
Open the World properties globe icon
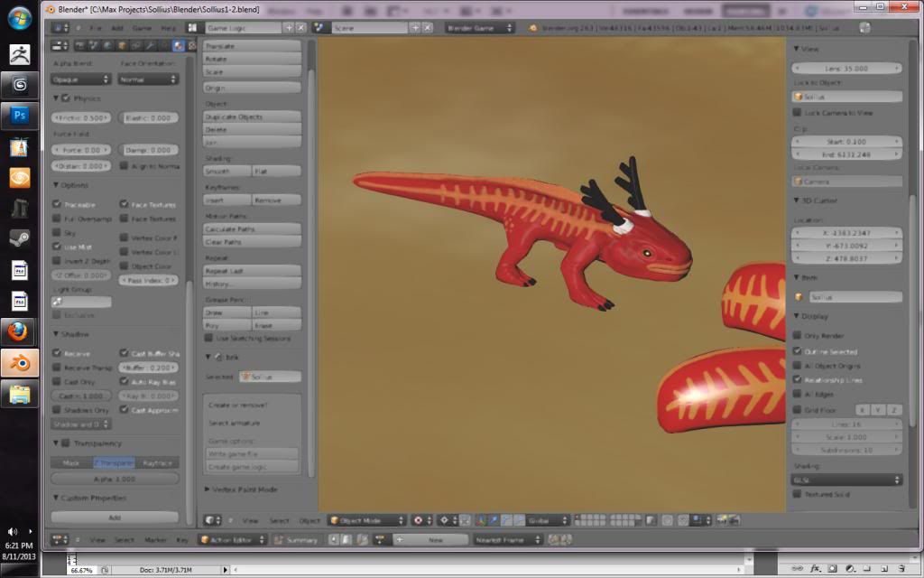(x=108, y=45)
